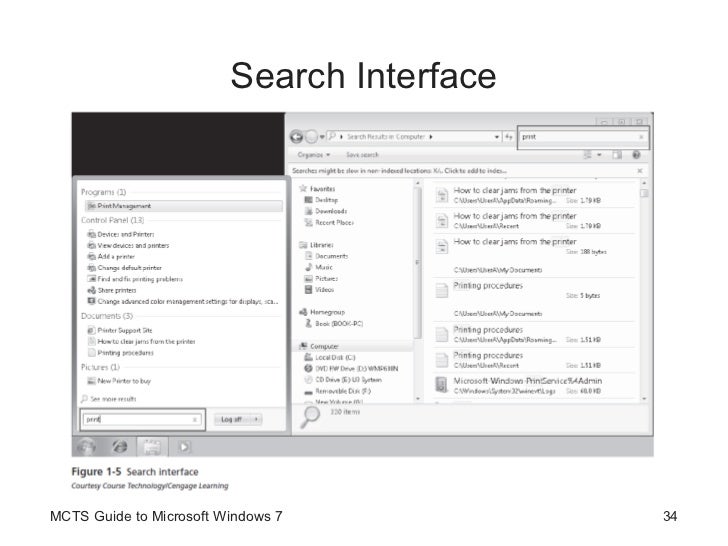Viewport: 728px width, 546px height.
Task: Dismiss the slow search info bar
Action: coord(640,171)
